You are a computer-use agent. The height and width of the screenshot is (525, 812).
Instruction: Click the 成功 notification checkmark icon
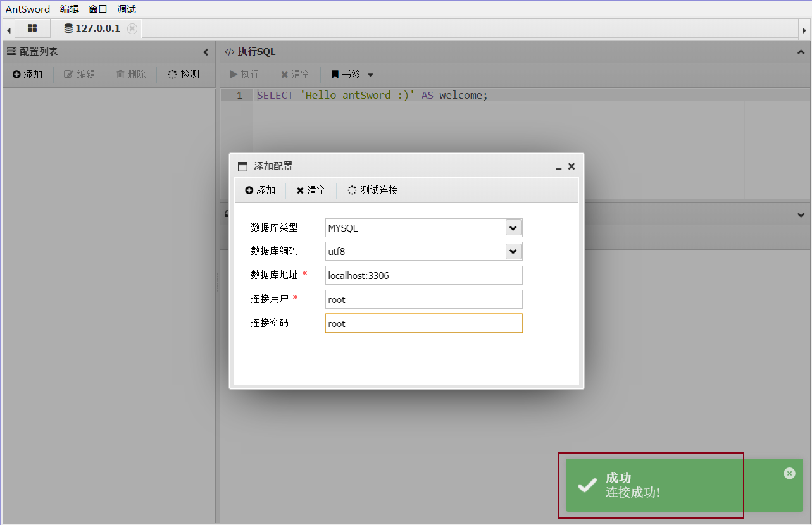(587, 485)
